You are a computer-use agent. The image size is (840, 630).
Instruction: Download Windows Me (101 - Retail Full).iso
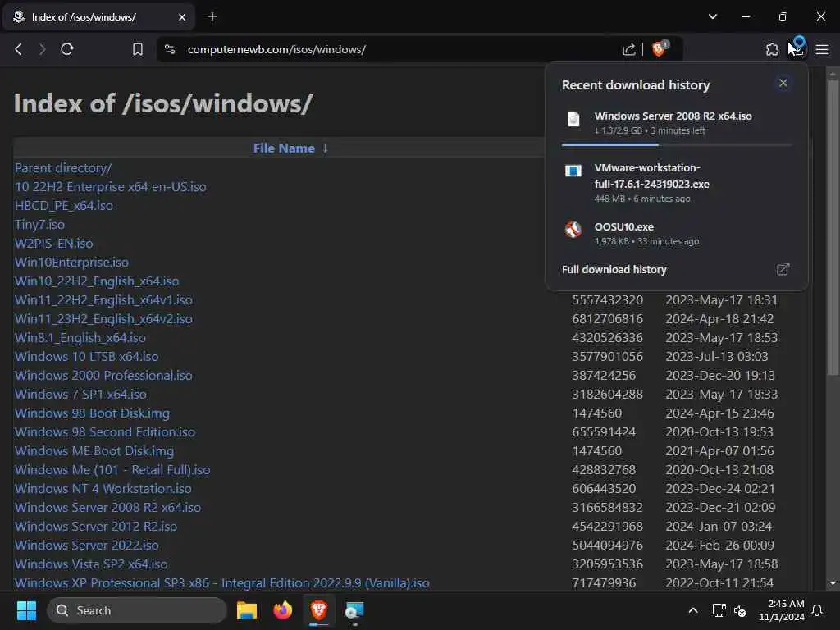click(112, 469)
